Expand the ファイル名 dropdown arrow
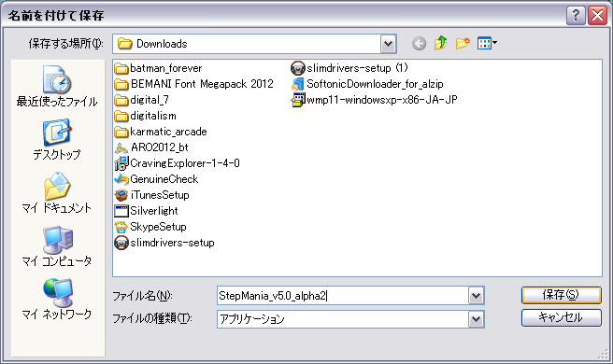This screenshot has height=364, width=613. [x=476, y=296]
